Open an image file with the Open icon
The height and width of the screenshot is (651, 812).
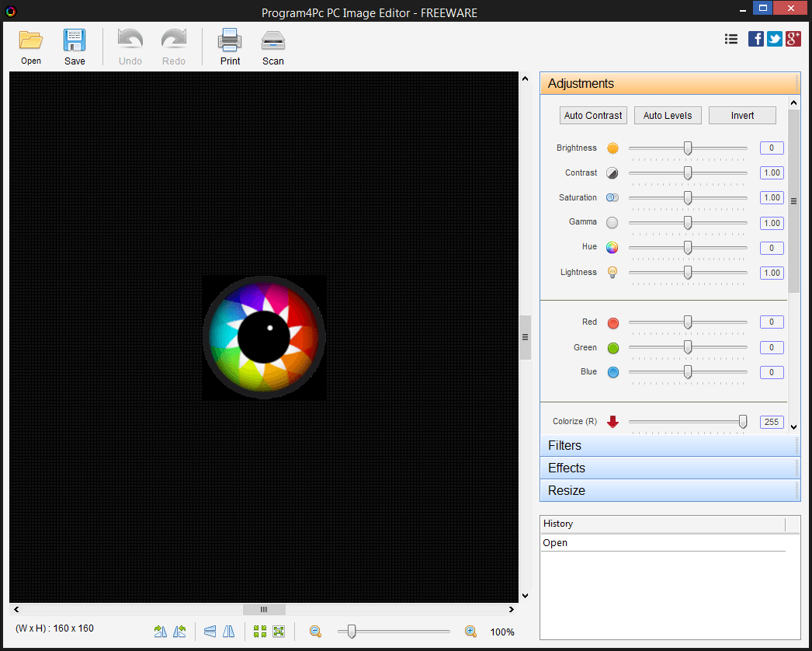coord(30,41)
